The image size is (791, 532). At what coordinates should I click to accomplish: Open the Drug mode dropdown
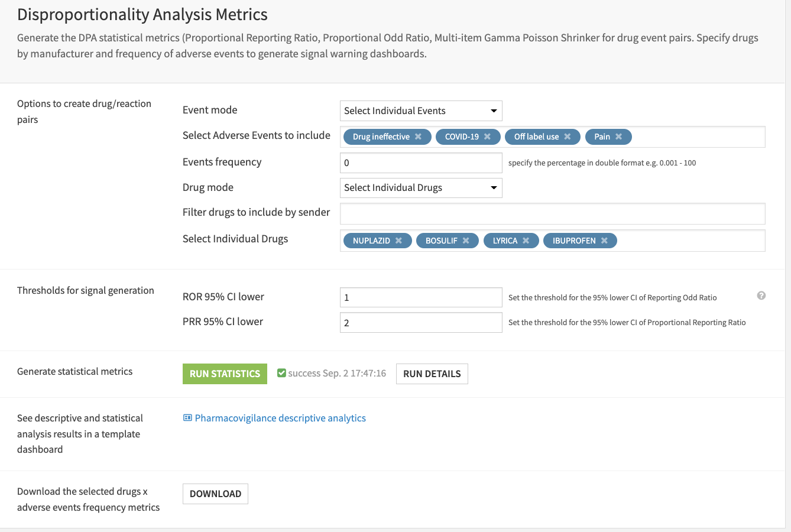pyautogui.click(x=421, y=187)
